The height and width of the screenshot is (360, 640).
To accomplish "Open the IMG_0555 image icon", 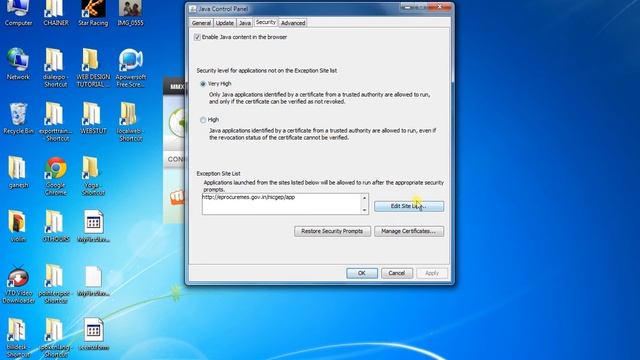I will click(130, 13).
